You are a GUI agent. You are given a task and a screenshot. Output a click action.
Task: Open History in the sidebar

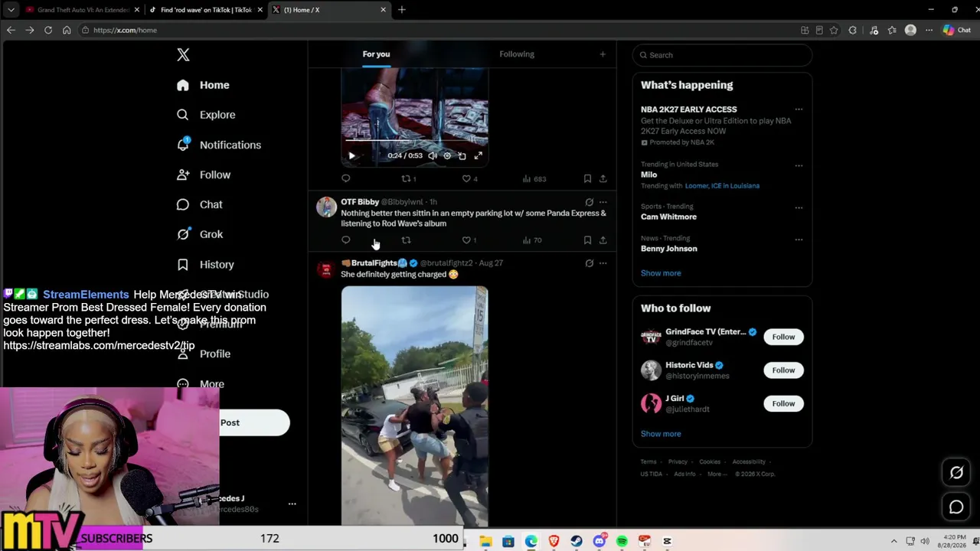point(205,264)
